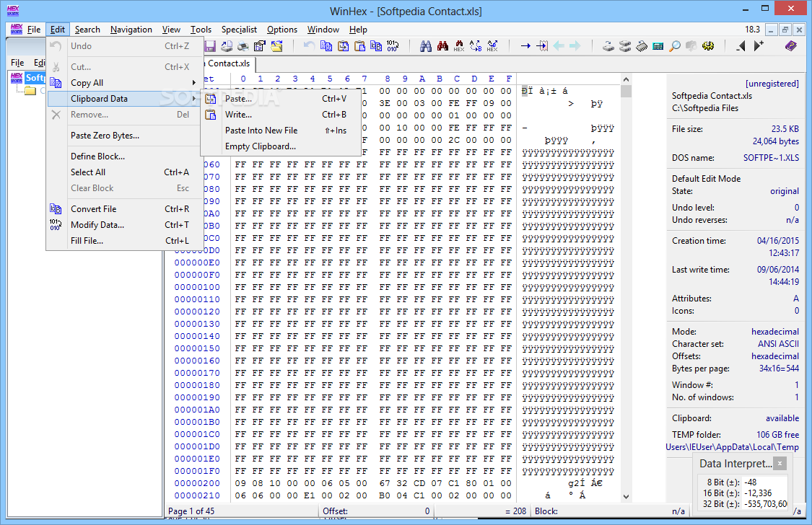Screen dimensions: 812x525
Task: Close the Data Interpreter panel
Action: pyautogui.click(x=780, y=463)
